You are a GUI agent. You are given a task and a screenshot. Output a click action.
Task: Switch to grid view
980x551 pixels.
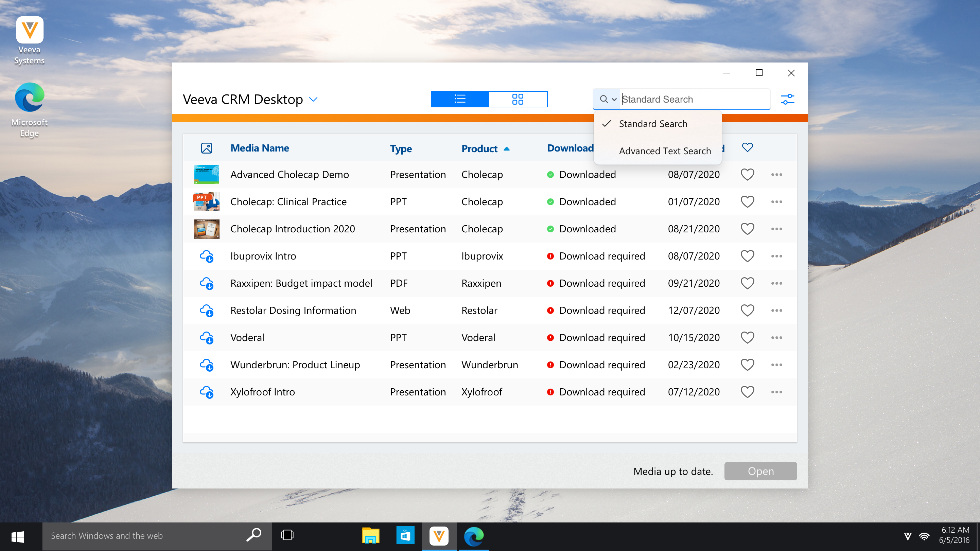pyautogui.click(x=518, y=99)
